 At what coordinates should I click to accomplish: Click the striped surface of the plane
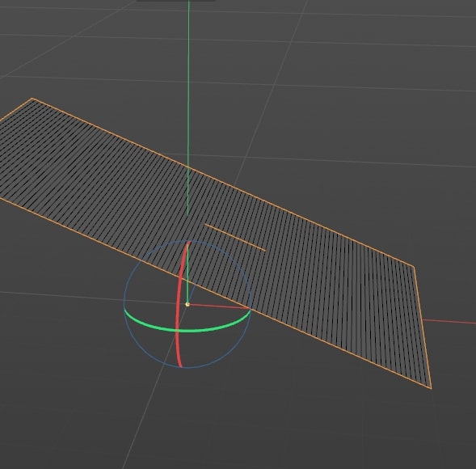304,273
